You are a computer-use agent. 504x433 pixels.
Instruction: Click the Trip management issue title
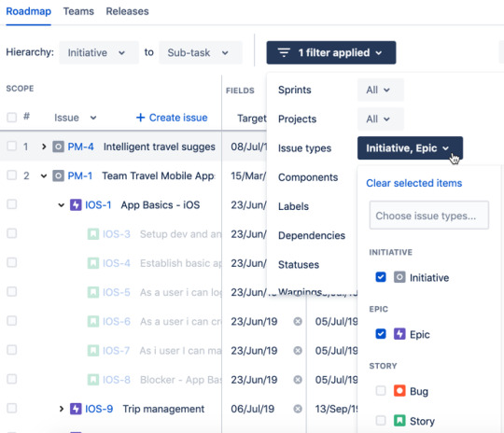(x=163, y=409)
